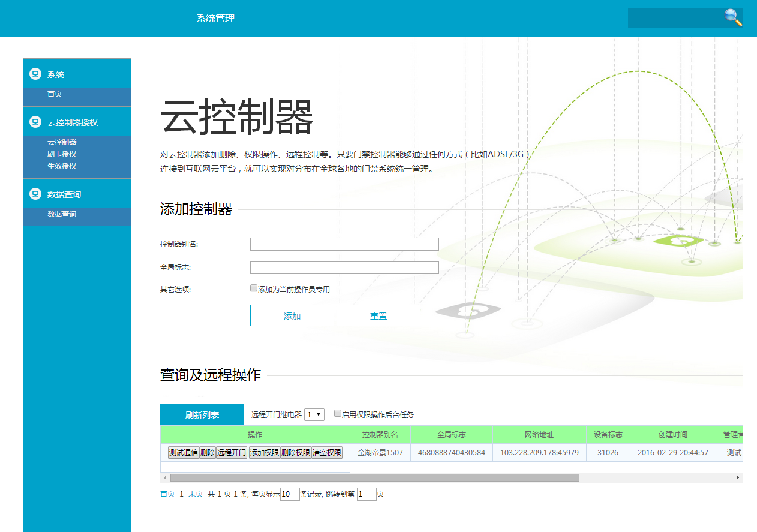757x532 pixels.
Task: Click the 刷新列表 button
Action: tap(202, 414)
